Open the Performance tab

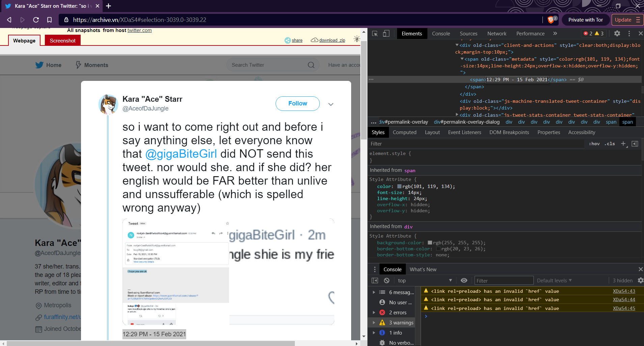(530, 33)
